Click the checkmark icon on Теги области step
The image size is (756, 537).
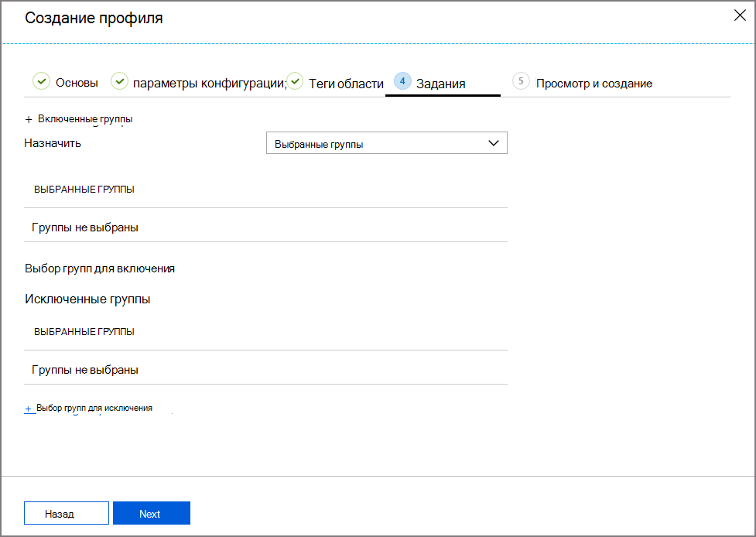pos(296,80)
